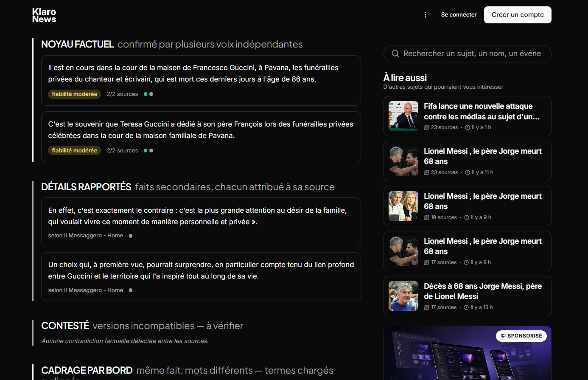Click the Sponsorisé badge label

521,336
